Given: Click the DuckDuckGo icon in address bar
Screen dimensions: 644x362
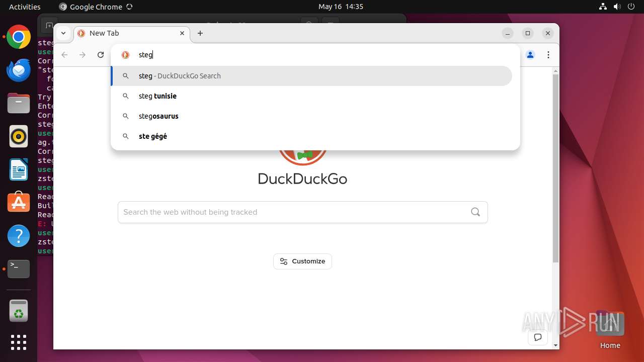Looking at the screenshot, I should (x=126, y=55).
